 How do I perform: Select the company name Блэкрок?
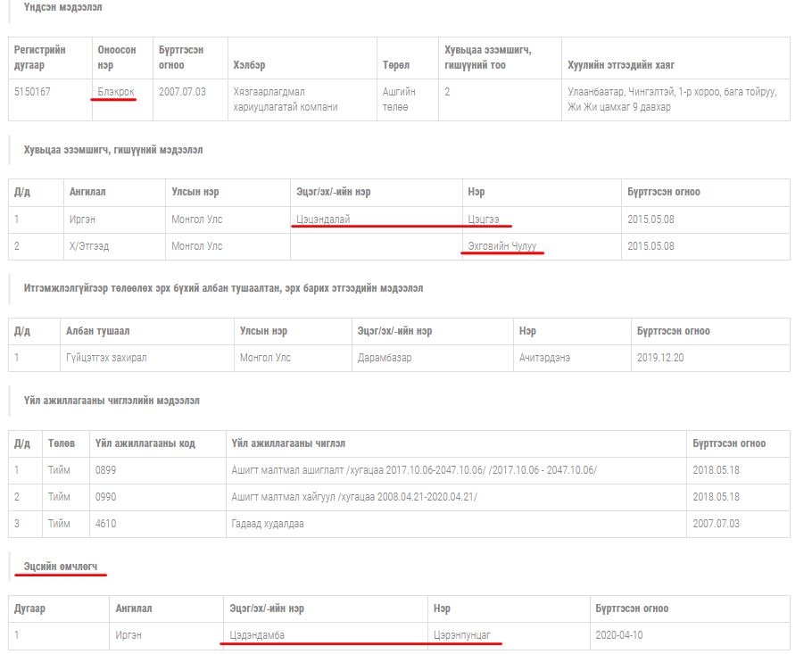click(116, 92)
